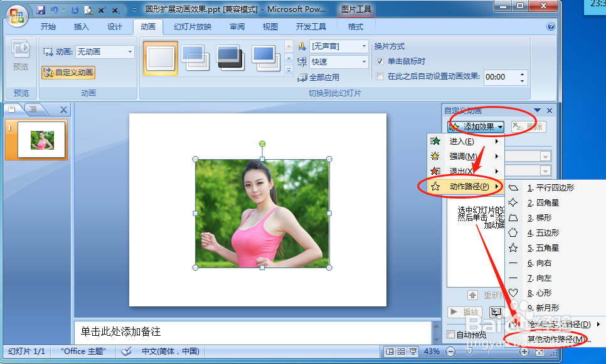Viewport: 606px width, 364px height.
Task: Expand the Entrance effects submenu
Action: pyautogui.click(x=465, y=141)
